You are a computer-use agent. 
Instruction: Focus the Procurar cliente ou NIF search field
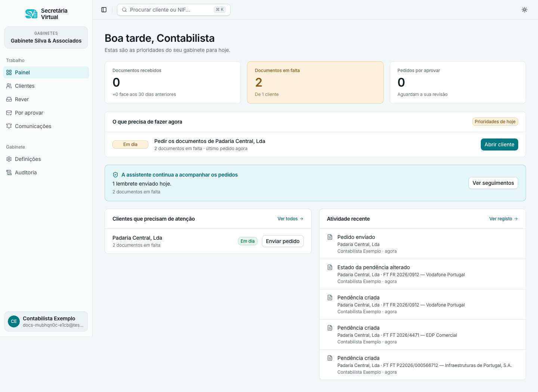coord(174,10)
